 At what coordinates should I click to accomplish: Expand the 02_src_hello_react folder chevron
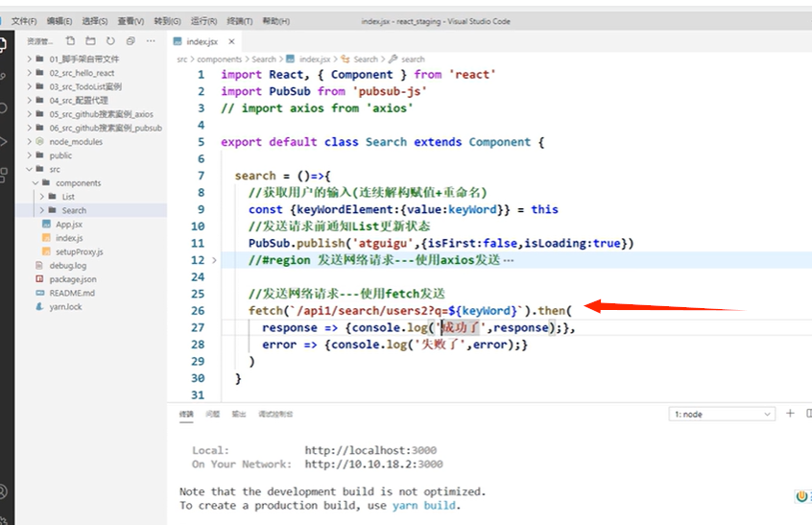[30, 73]
